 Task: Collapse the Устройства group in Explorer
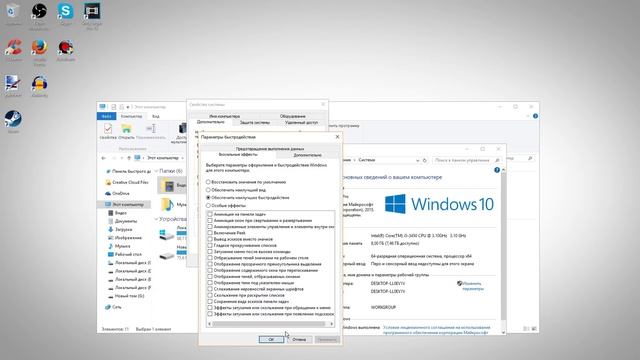coord(156,219)
